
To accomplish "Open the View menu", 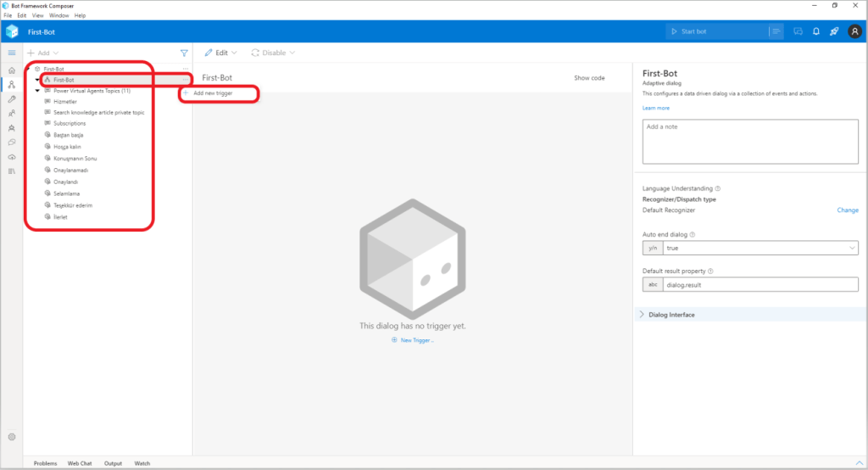I will pyautogui.click(x=37, y=15).
